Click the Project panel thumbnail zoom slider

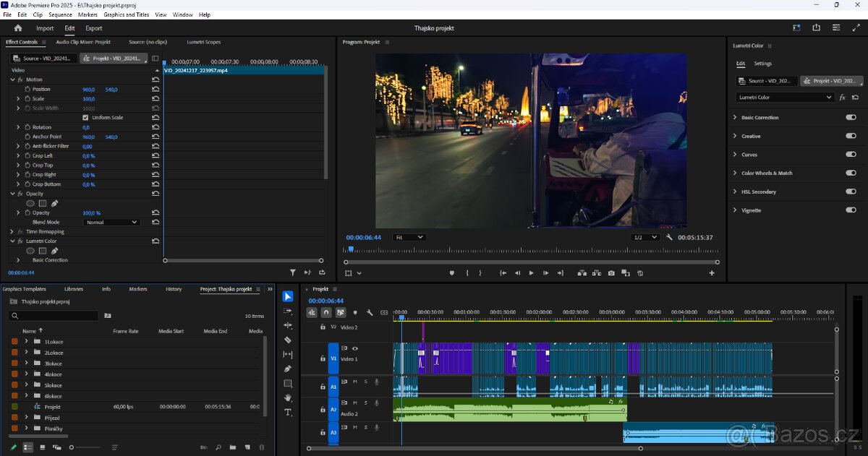click(x=85, y=447)
